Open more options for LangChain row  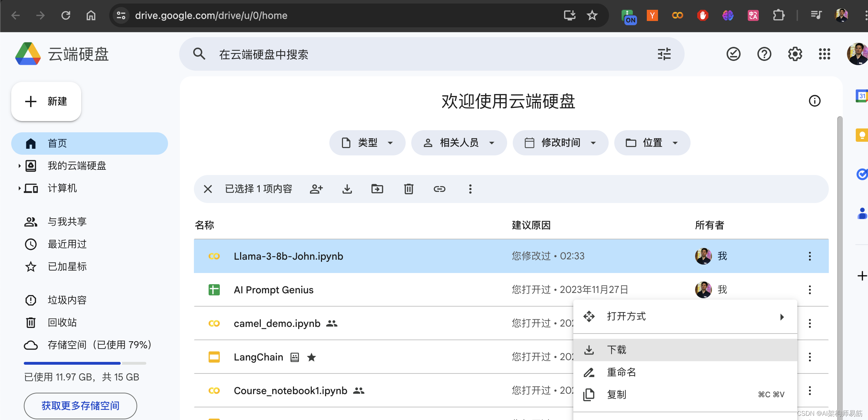point(810,357)
